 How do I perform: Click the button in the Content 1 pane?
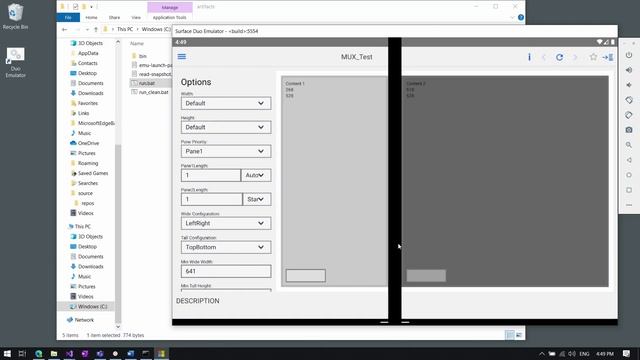point(306,276)
